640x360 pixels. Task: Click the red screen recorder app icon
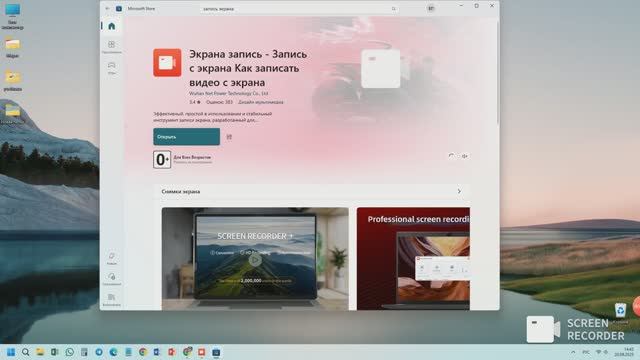coord(167,62)
